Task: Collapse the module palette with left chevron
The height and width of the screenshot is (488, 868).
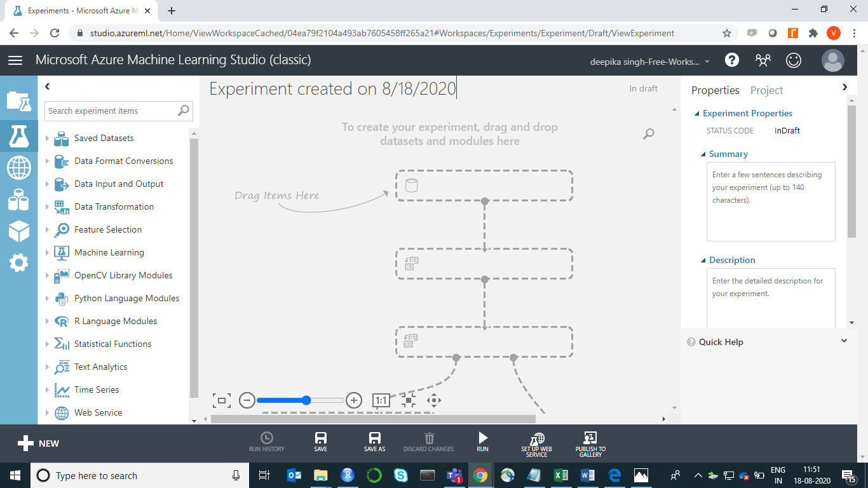Action: coord(48,87)
